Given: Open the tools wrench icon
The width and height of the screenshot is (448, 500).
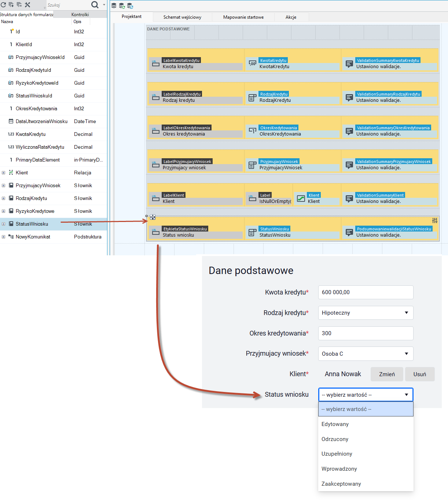Looking at the screenshot, I should click(x=27, y=5).
